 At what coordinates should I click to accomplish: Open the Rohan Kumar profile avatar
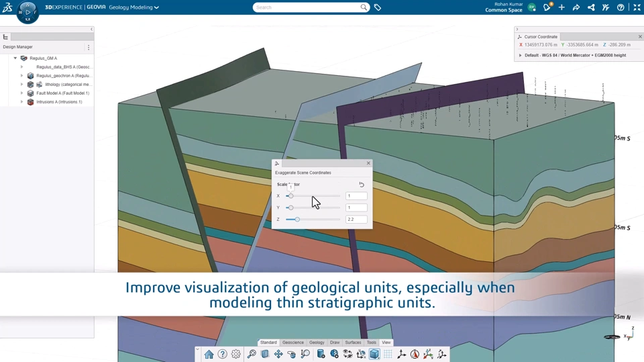532,7
